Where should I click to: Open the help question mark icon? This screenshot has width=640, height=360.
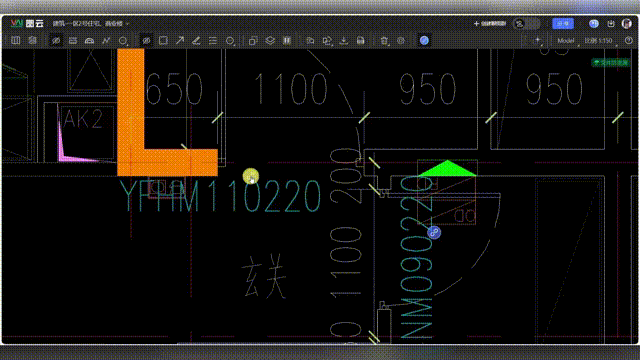pos(629,40)
